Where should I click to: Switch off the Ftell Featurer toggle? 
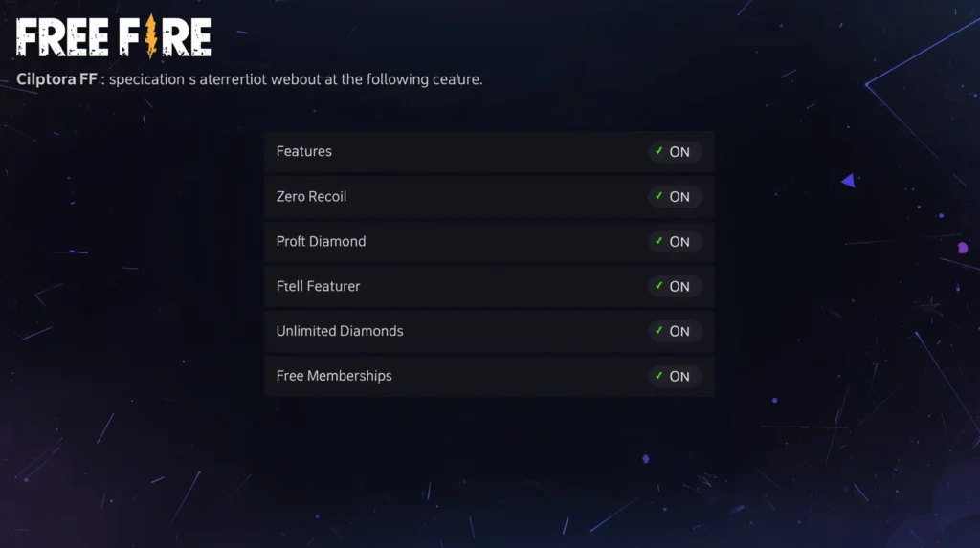676,286
